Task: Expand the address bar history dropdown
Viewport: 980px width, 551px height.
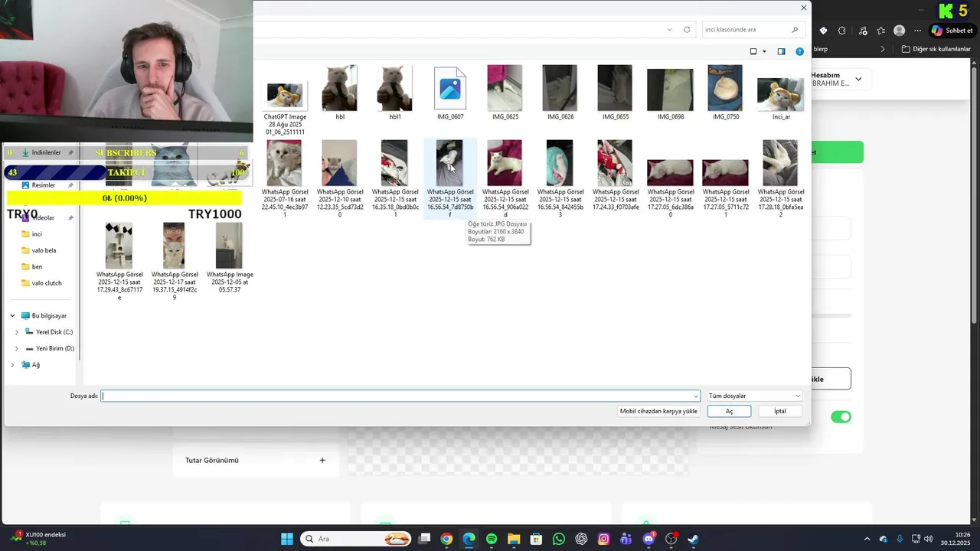Action: [x=669, y=30]
